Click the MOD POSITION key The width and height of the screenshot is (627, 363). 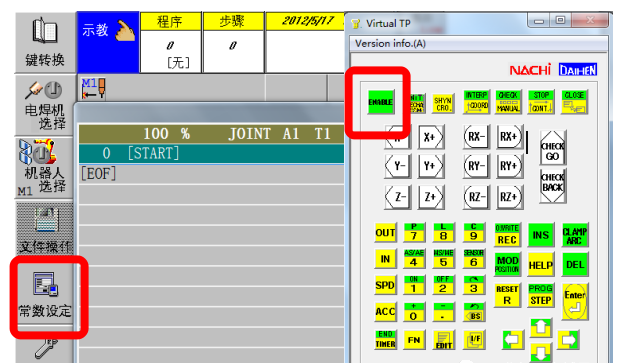(x=507, y=265)
